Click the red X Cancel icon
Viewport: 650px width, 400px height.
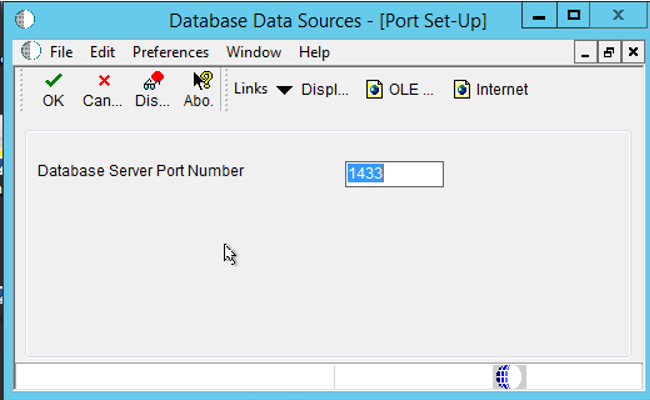(104, 80)
